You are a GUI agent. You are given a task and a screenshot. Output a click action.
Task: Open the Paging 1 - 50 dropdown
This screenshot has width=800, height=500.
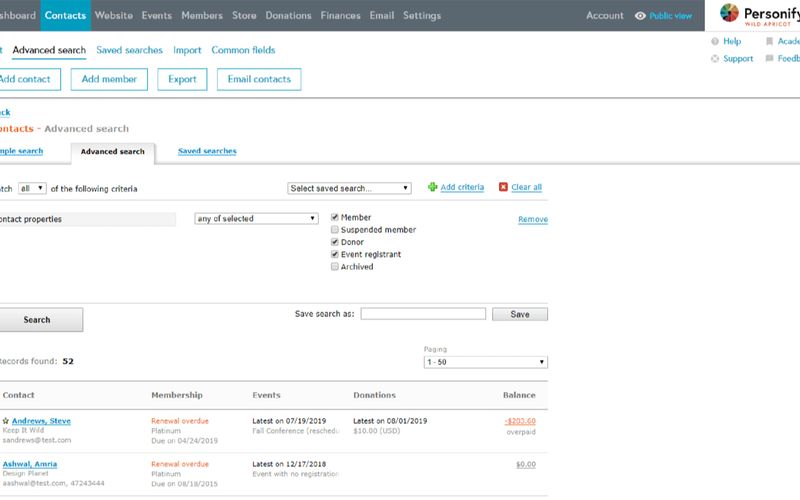pyautogui.click(x=486, y=362)
